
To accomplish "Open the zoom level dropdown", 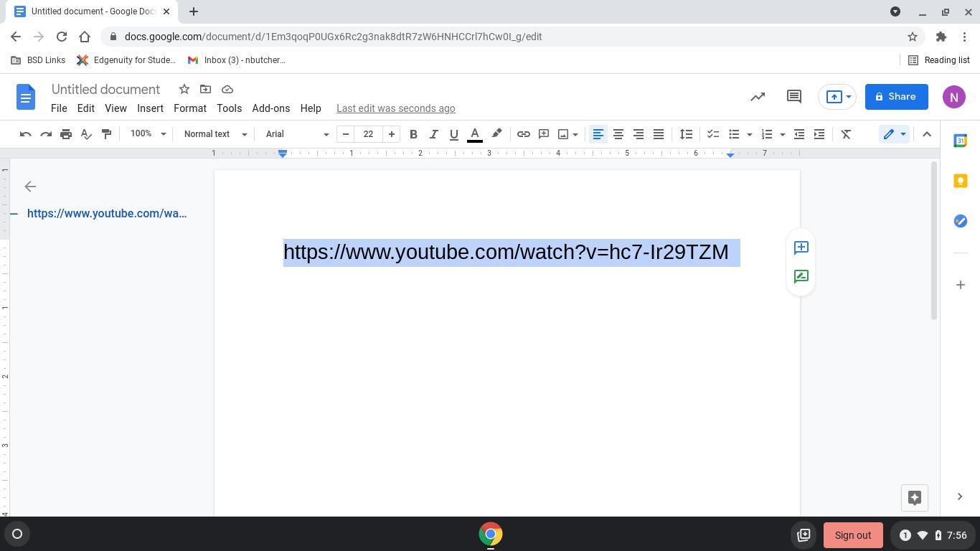I will pyautogui.click(x=148, y=134).
